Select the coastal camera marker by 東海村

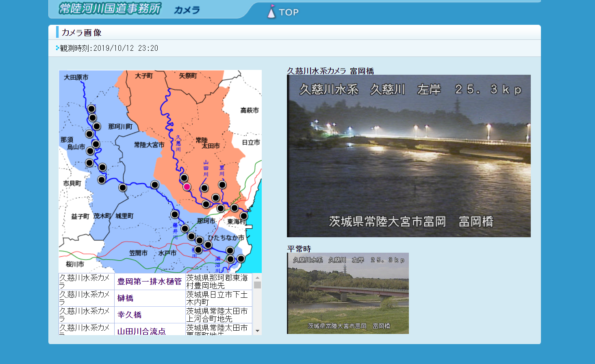tap(244, 216)
